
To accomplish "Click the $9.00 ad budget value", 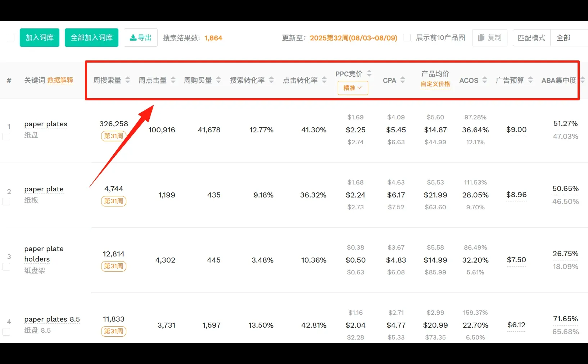I will [516, 129].
